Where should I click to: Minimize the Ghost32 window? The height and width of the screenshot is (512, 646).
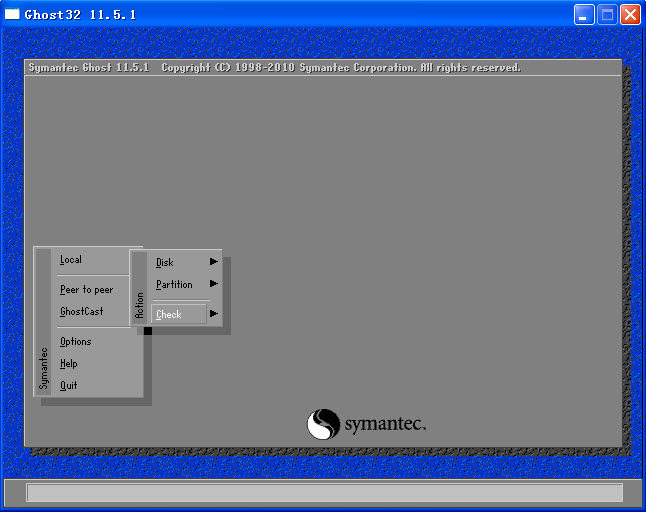[x=584, y=14]
